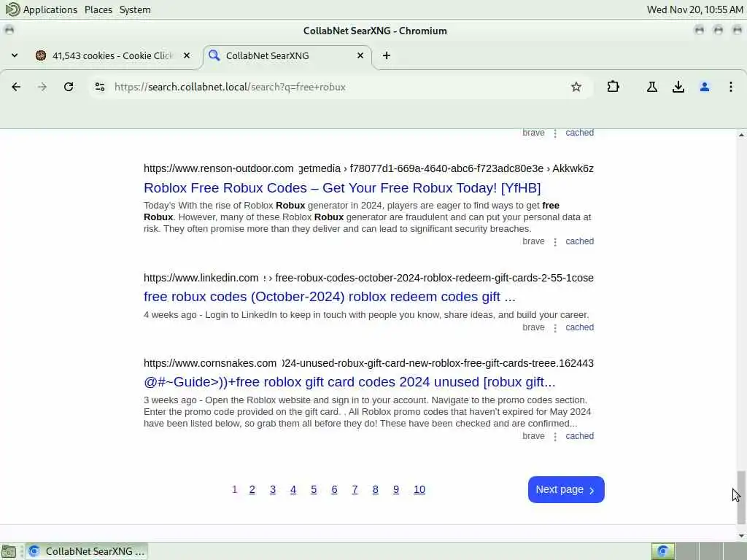Open Roblox Free Robux Codes result
This screenshot has height=560, width=747.
(342, 187)
